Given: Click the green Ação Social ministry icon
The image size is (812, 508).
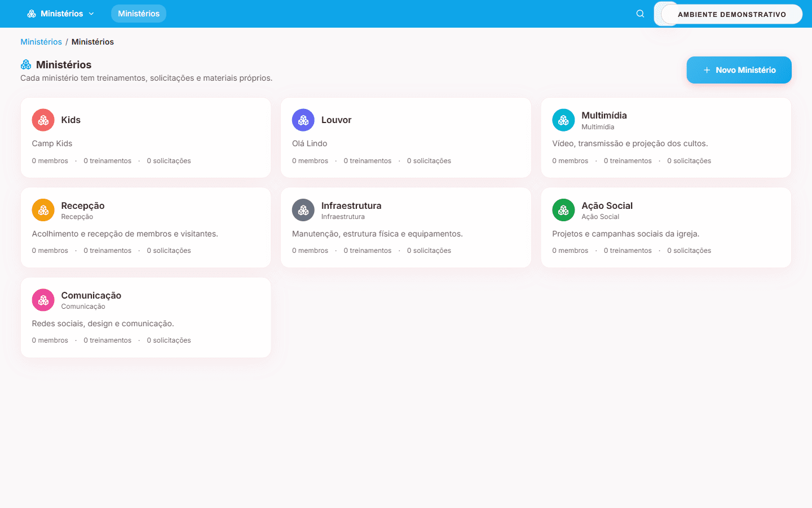Looking at the screenshot, I should pos(563,211).
